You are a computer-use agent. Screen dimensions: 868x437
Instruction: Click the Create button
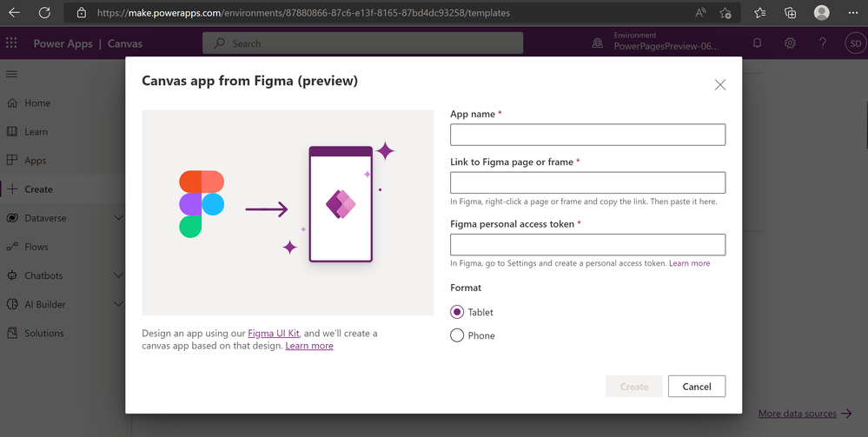point(633,387)
